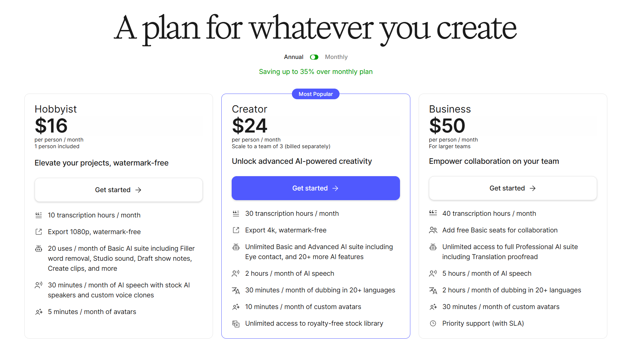This screenshot has height=342, width=644.
Task: Click the $24 Creator price
Action: pos(250,126)
